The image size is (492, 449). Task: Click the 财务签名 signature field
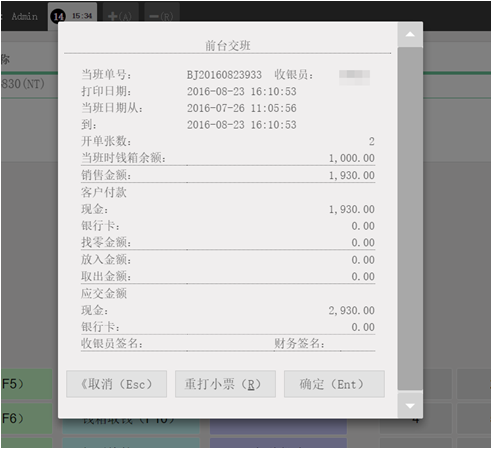(x=324, y=343)
